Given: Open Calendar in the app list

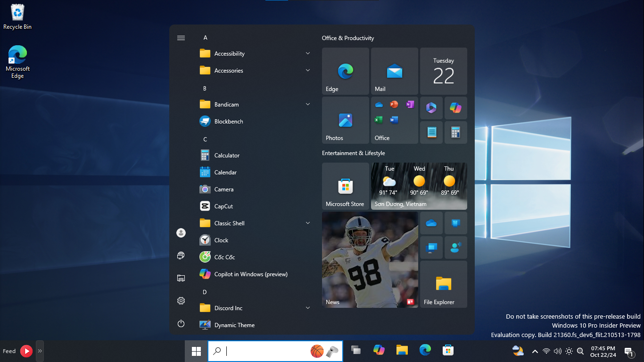Looking at the screenshot, I should [256, 172].
